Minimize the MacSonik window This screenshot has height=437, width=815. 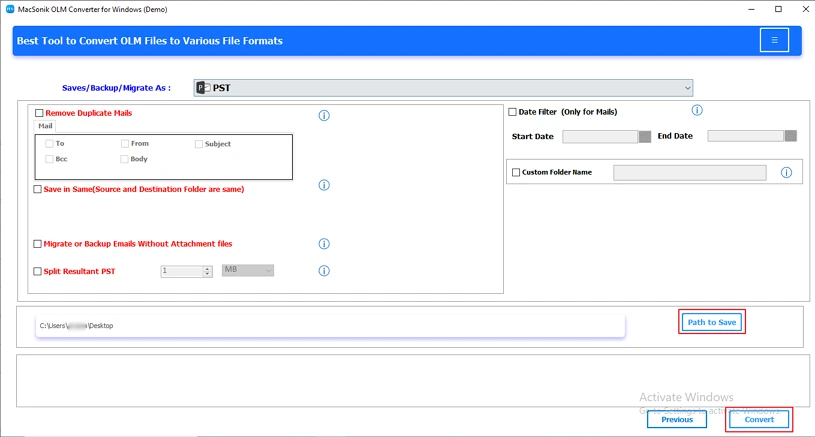pos(751,9)
